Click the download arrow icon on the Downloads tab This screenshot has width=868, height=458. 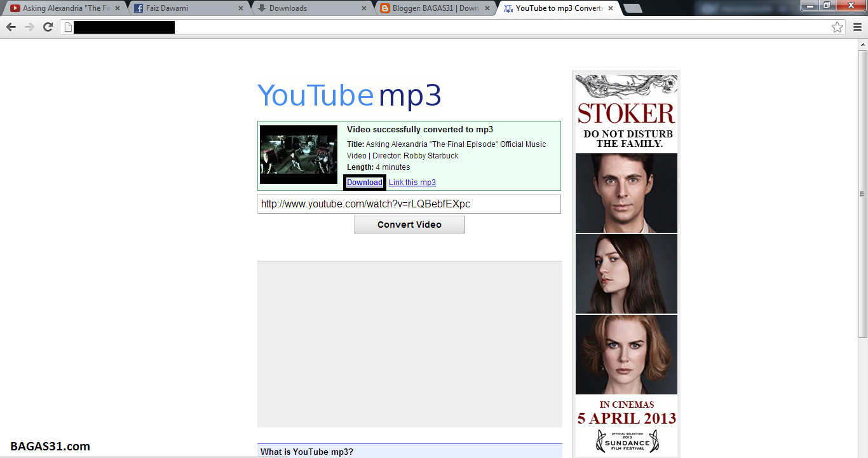(x=261, y=9)
